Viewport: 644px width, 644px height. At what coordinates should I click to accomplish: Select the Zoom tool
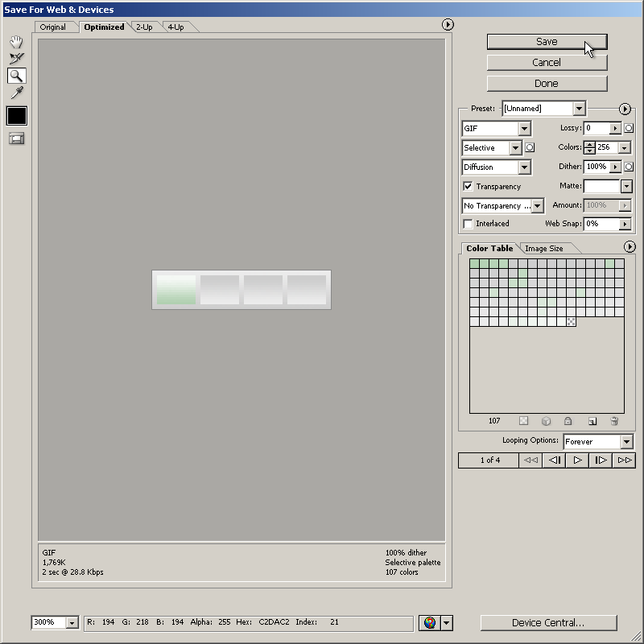16,76
